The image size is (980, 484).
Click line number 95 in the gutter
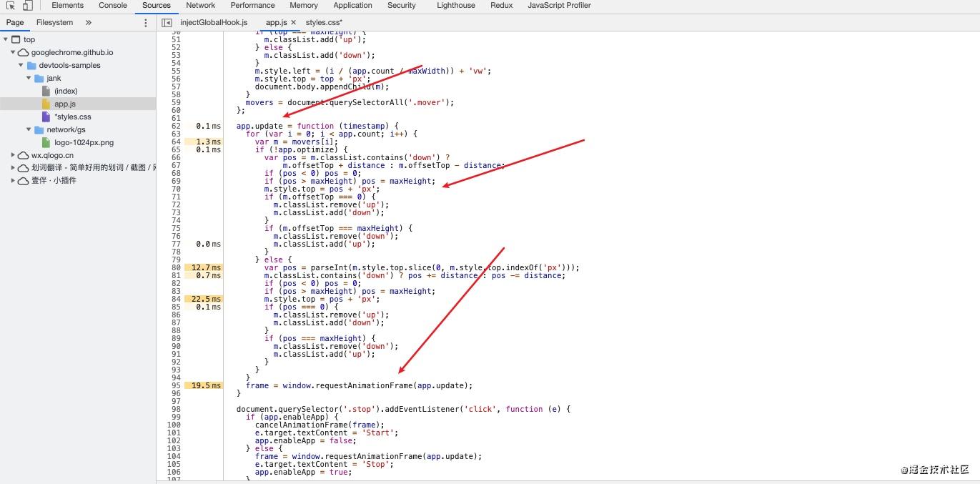176,386
